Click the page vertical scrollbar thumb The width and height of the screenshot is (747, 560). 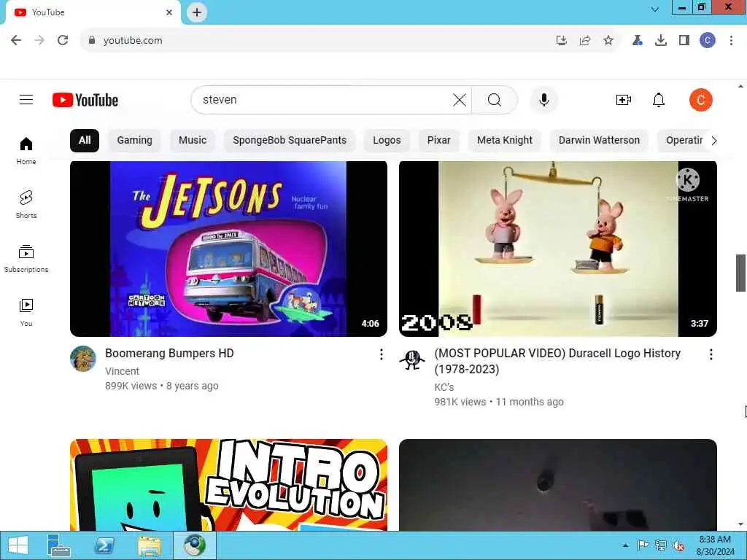point(740,273)
